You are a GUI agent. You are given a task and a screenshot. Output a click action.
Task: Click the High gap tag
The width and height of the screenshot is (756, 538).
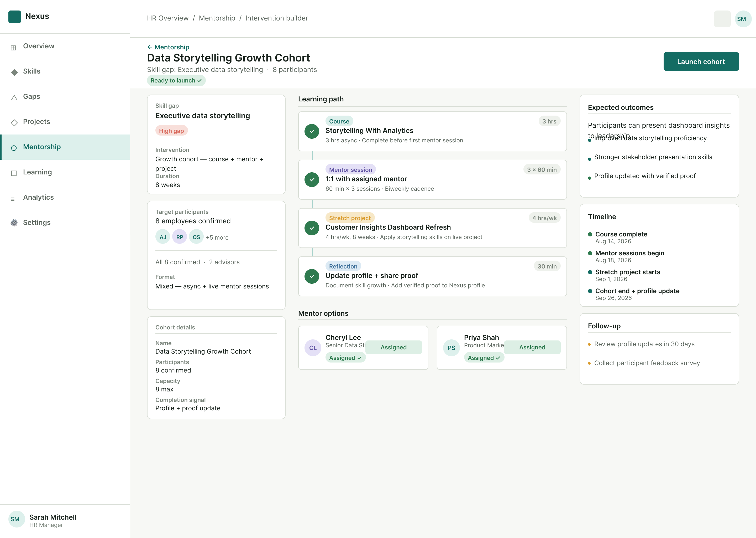tap(171, 131)
